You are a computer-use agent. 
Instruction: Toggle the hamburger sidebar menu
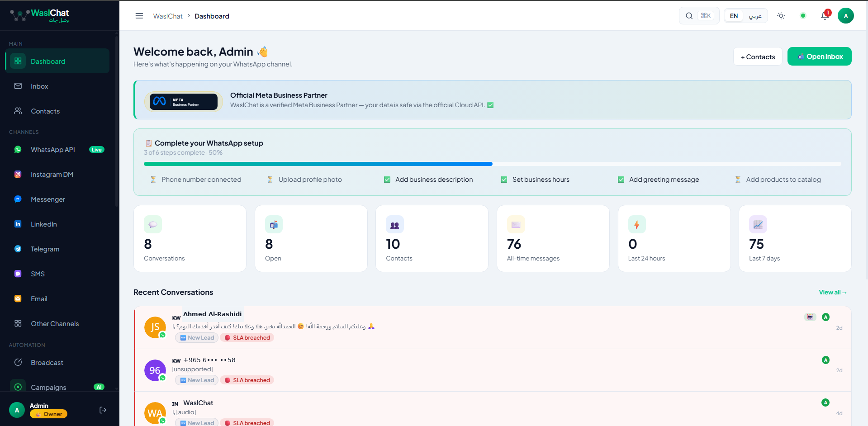click(x=139, y=16)
